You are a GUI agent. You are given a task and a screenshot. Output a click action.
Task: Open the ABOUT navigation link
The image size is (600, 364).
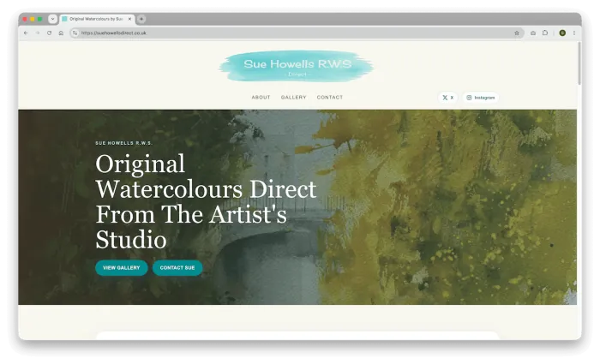click(261, 98)
